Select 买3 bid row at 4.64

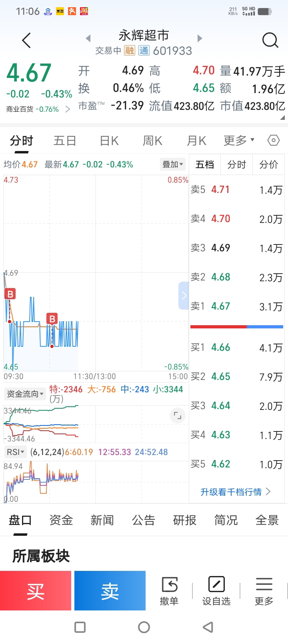(237, 406)
